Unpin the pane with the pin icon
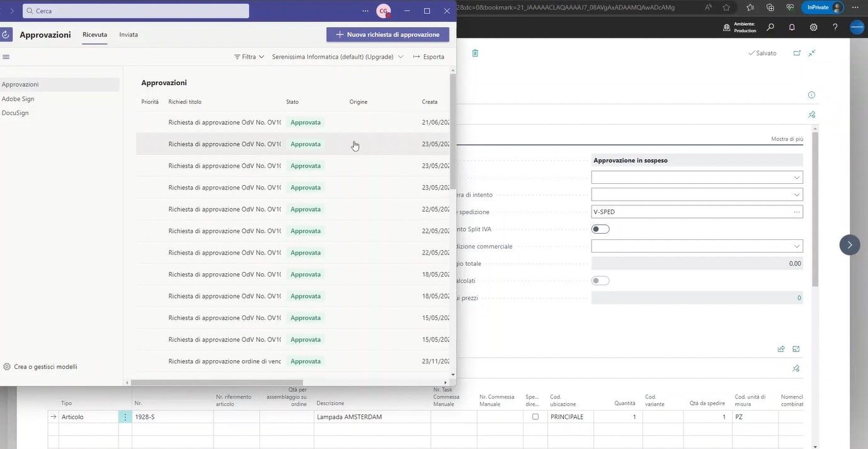The image size is (868, 449). 812,114
